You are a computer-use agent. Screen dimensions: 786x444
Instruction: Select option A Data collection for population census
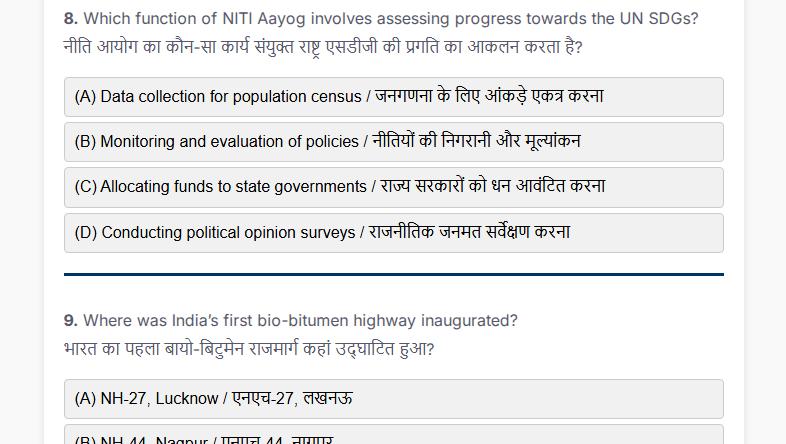pos(394,97)
